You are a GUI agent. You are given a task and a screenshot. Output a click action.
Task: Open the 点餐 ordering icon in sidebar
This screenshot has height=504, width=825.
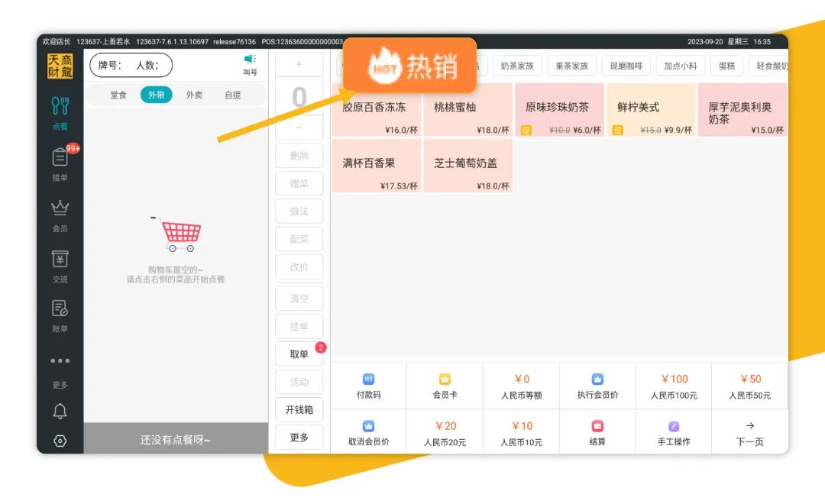point(60,112)
